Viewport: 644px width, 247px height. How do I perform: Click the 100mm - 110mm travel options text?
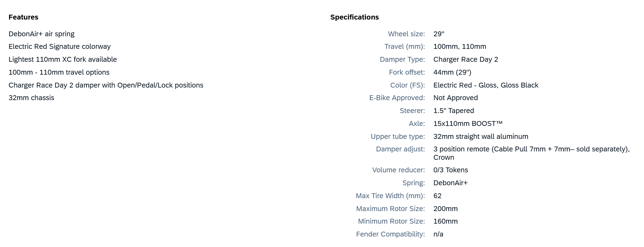coord(59,72)
